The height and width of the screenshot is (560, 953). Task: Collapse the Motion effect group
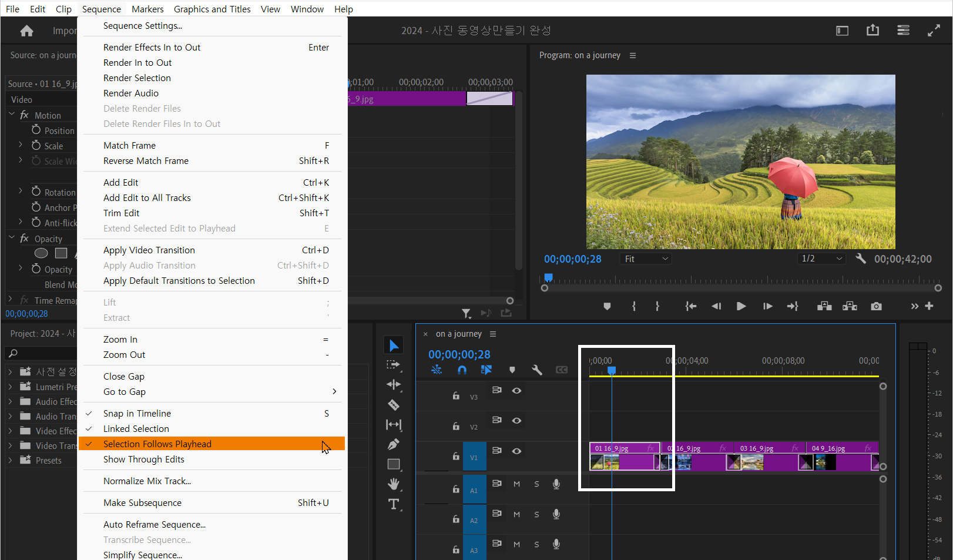click(x=12, y=115)
